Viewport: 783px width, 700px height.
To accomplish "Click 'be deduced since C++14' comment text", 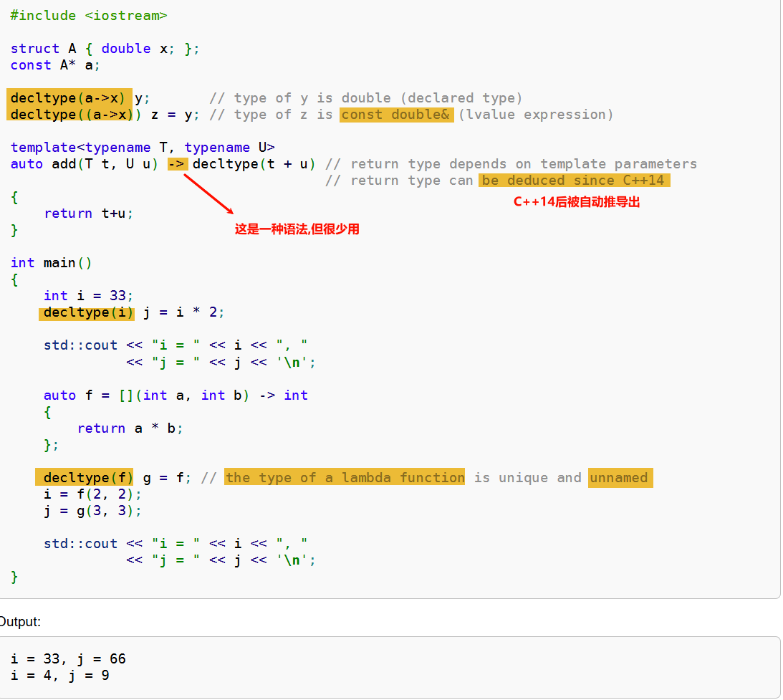I will [573, 181].
